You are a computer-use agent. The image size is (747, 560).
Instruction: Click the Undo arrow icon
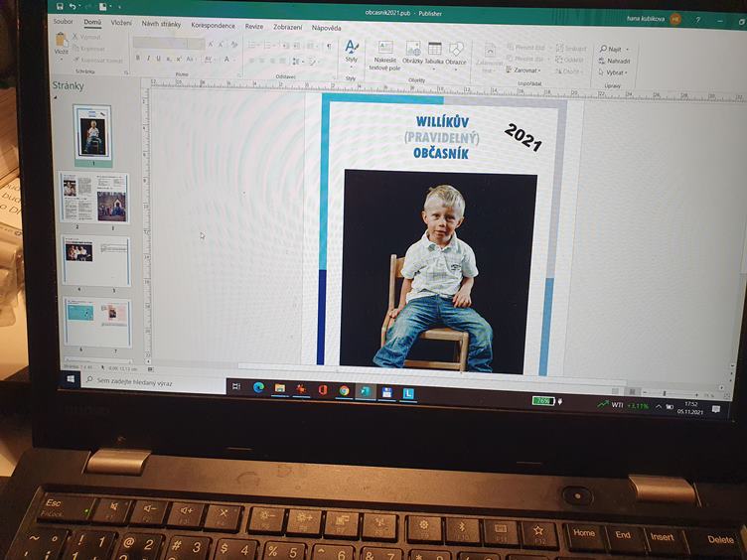click(73, 6)
